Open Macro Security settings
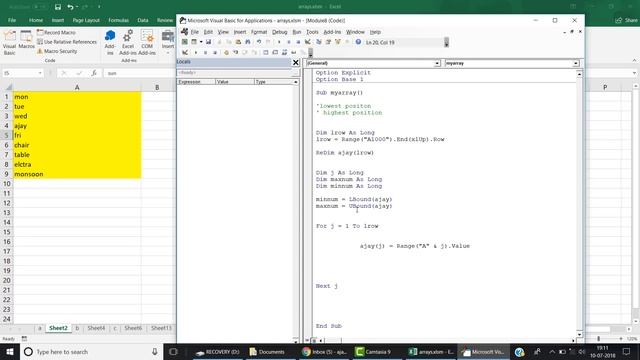This screenshot has height=360, width=640. 57,51
